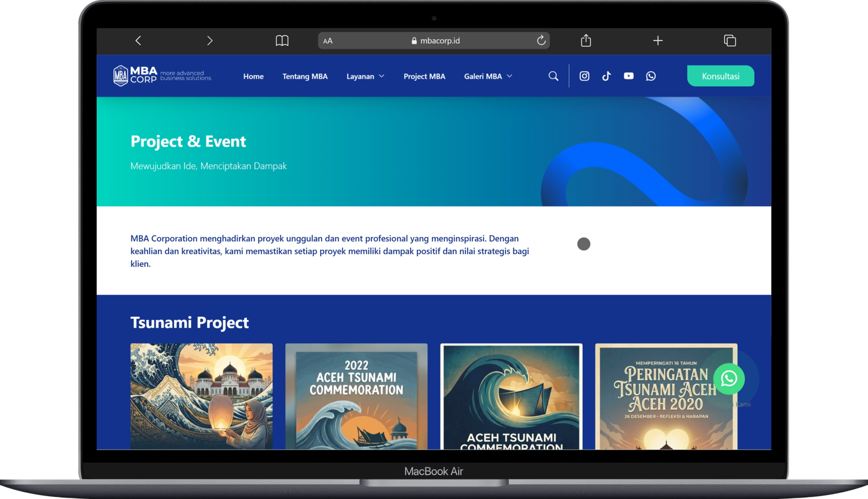The height and width of the screenshot is (499, 868).
Task: Expand the Layanan dropdown menu
Action: (365, 76)
